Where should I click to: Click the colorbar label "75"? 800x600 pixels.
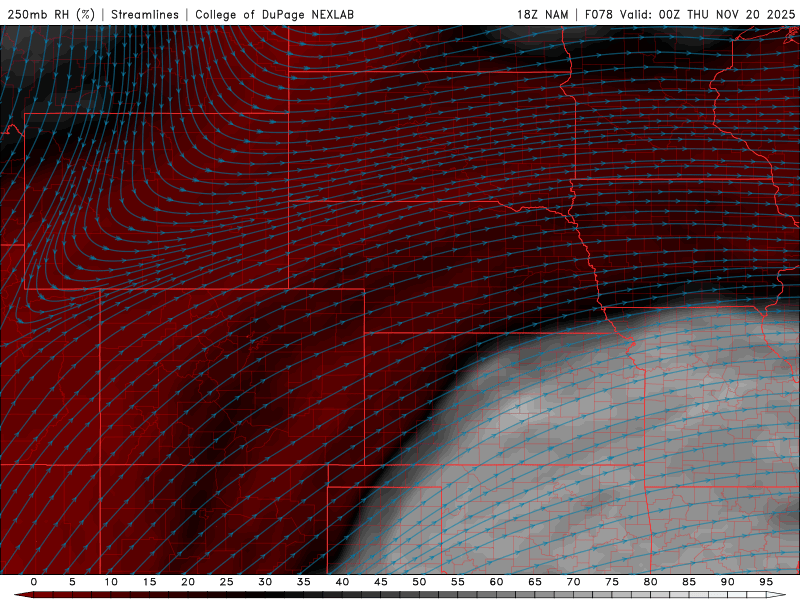tap(612, 582)
